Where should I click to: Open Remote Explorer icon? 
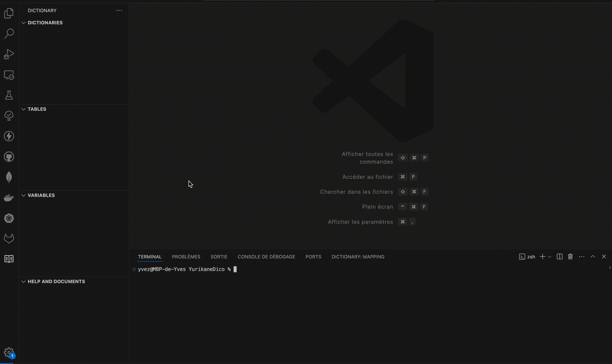pyautogui.click(x=9, y=75)
